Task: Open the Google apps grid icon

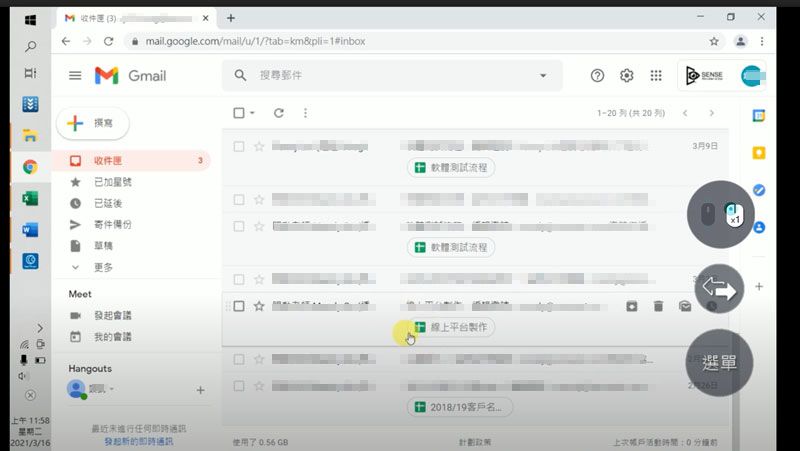Action: [x=656, y=76]
